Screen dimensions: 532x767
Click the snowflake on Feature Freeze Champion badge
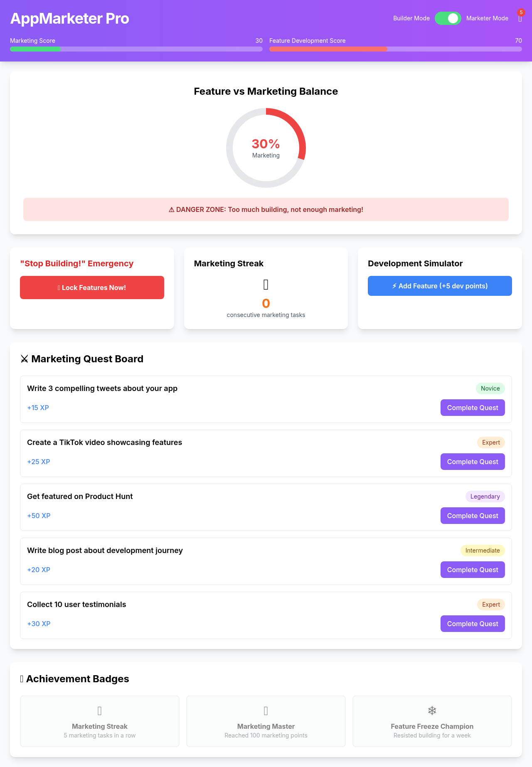click(432, 710)
